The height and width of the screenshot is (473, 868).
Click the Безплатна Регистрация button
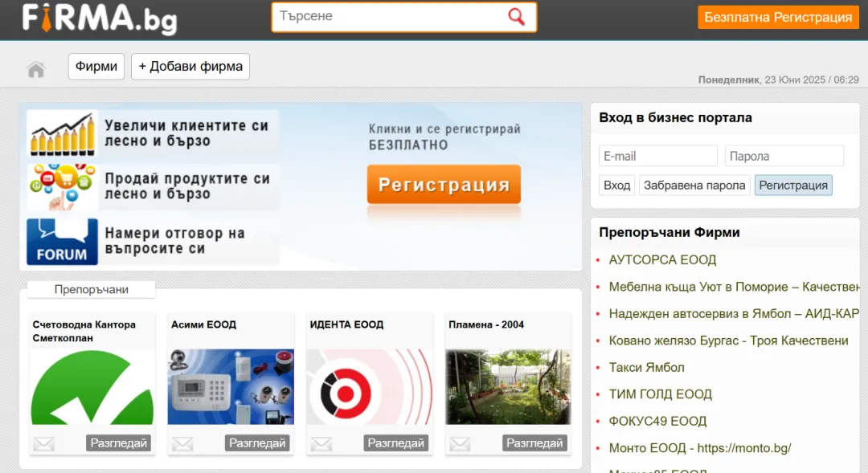click(x=778, y=17)
